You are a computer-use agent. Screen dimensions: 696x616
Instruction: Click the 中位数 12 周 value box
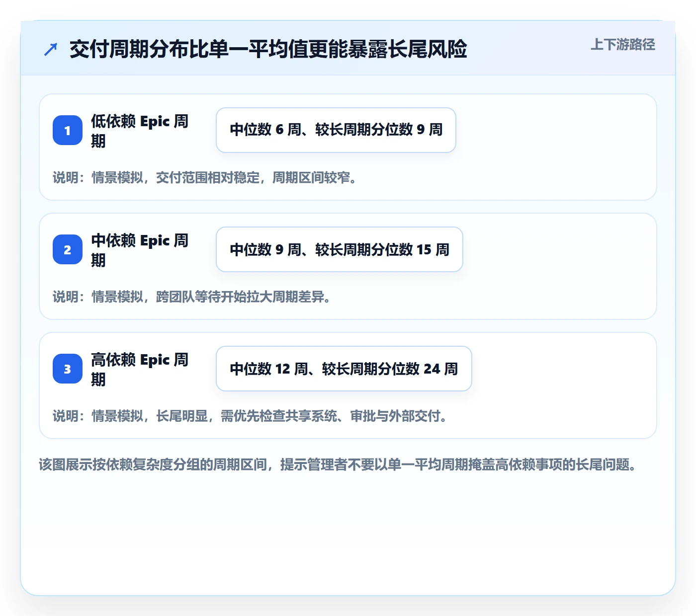[344, 369]
